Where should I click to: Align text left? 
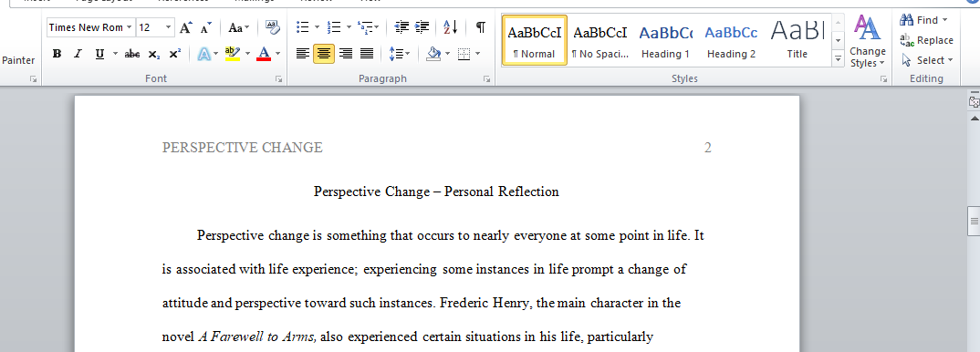pyautogui.click(x=303, y=55)
